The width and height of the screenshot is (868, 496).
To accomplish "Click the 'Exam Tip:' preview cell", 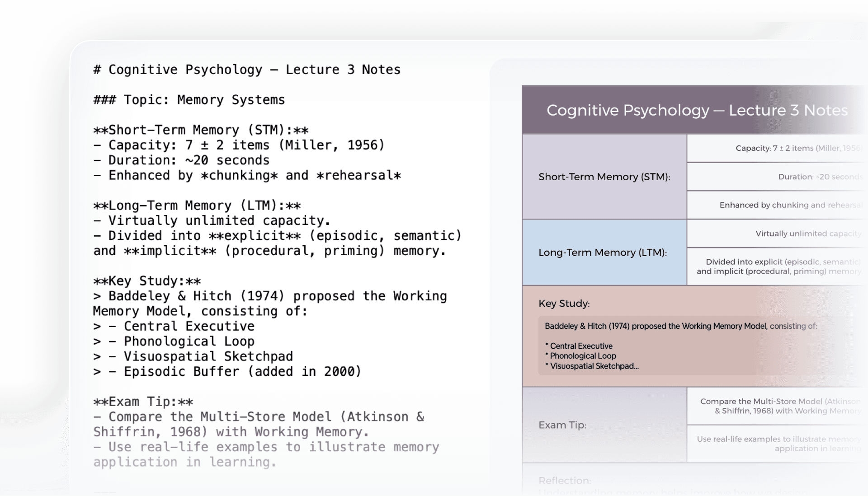I will tap(604, 425).
